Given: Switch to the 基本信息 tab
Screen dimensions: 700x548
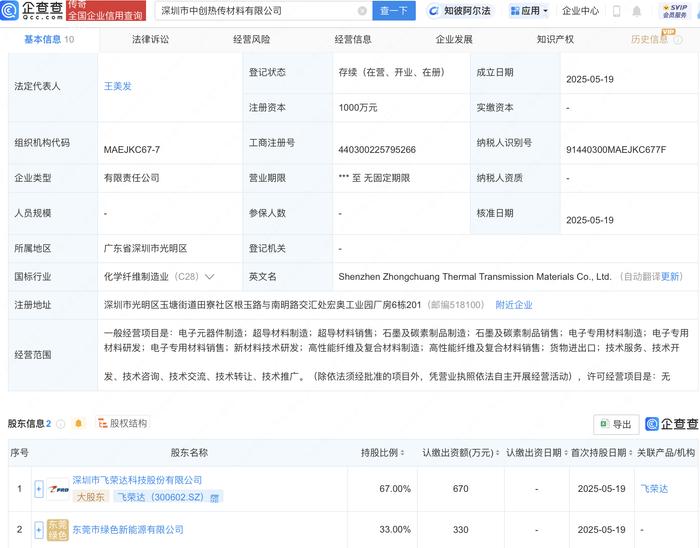Looking at the screenshot, I should pos(49,40).
